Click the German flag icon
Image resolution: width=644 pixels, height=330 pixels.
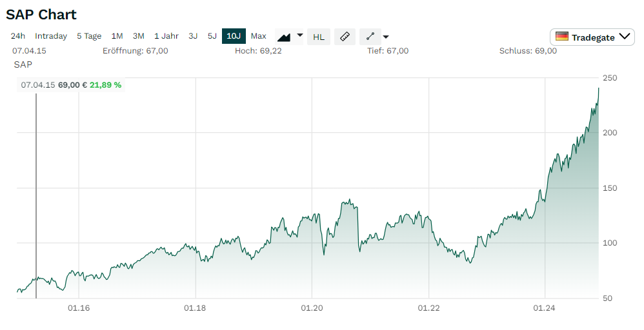[x=562, y=37]
